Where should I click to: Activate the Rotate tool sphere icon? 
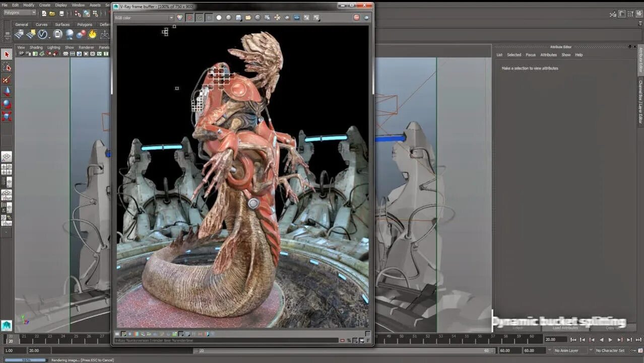(x=7, y=104)
